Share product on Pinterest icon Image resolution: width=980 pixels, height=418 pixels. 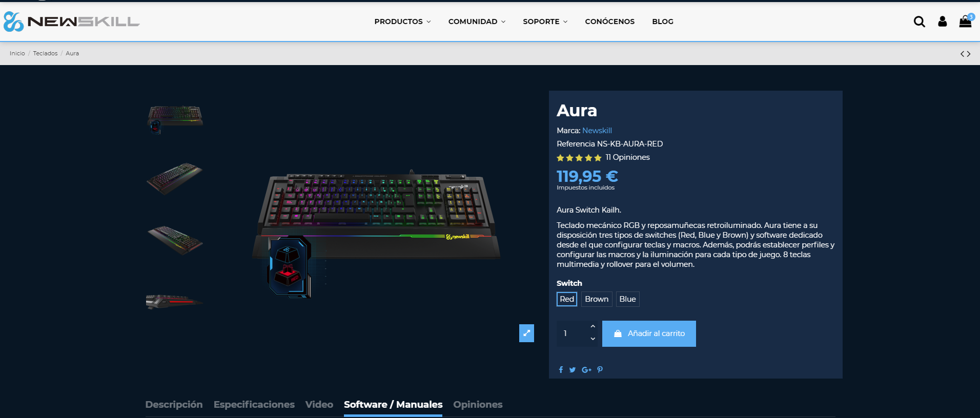click(600, 370)
